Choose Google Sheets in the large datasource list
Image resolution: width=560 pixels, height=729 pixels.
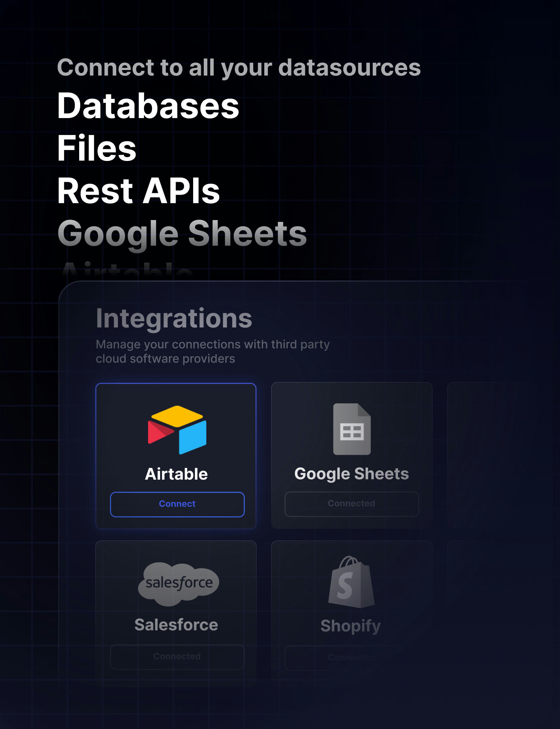click(x=182, y=234)
